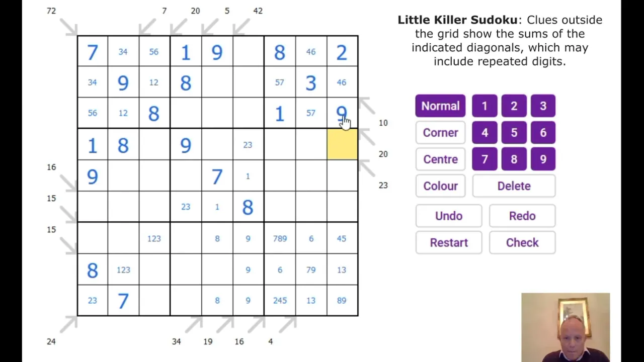Click the presenter webcam thumbnail
This screenshot has width=644, height=362.
pos(566,327)
